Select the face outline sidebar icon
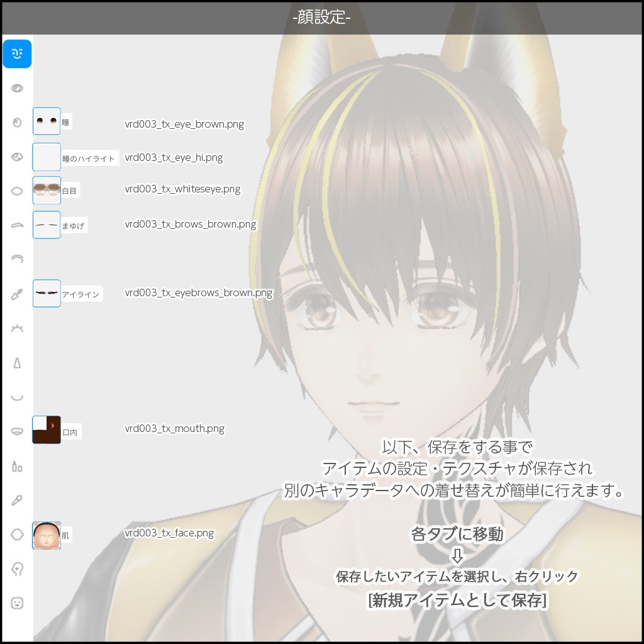 coord(17,534)
